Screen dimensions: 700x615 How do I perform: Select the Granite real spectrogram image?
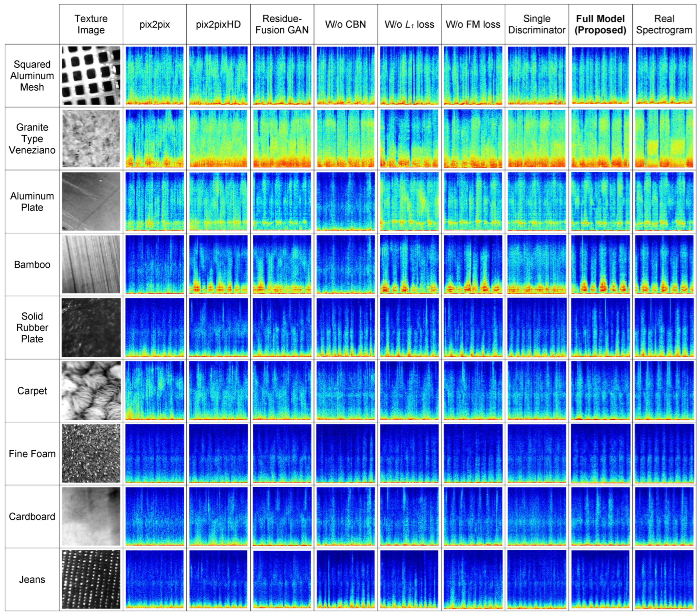[x=664, y=139]
